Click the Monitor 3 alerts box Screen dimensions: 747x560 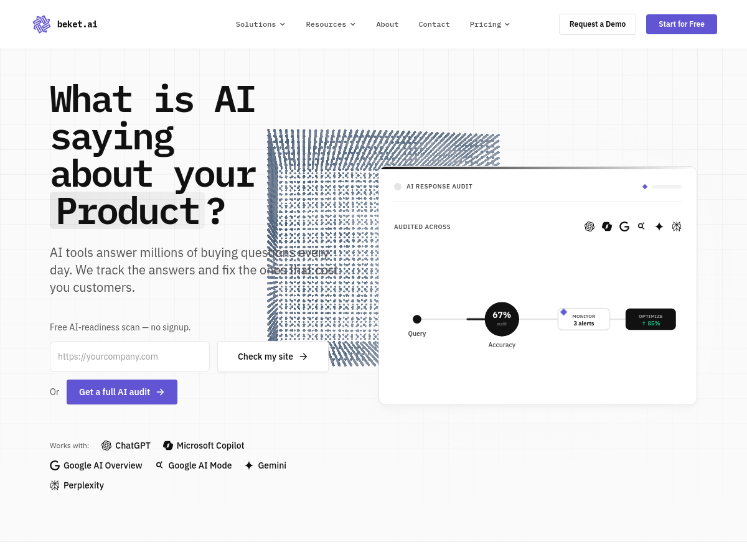tap(584, 319)
